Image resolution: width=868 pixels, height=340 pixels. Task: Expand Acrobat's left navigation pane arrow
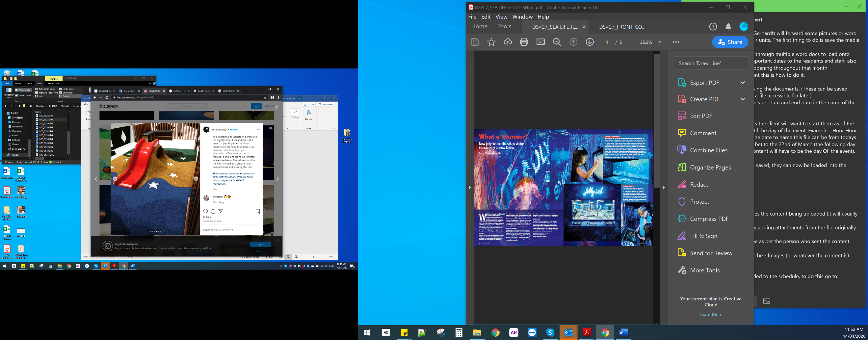click(x=470, y=187)
